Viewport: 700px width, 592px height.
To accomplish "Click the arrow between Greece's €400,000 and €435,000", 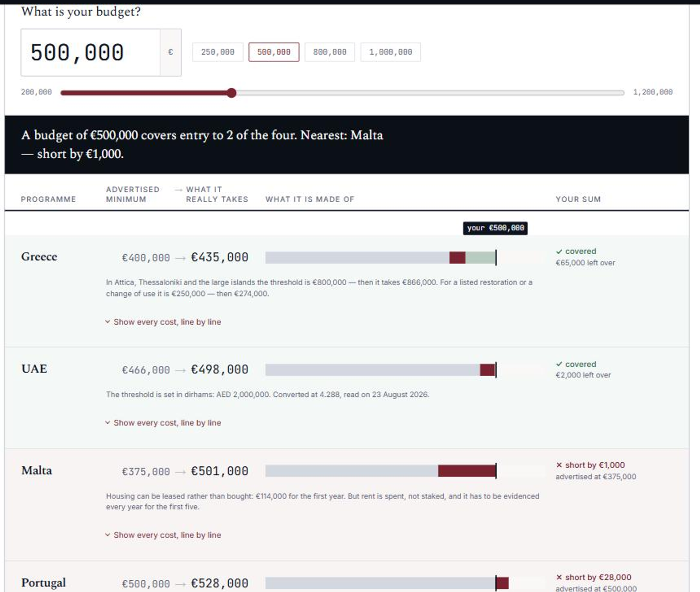I will (180, 258).
